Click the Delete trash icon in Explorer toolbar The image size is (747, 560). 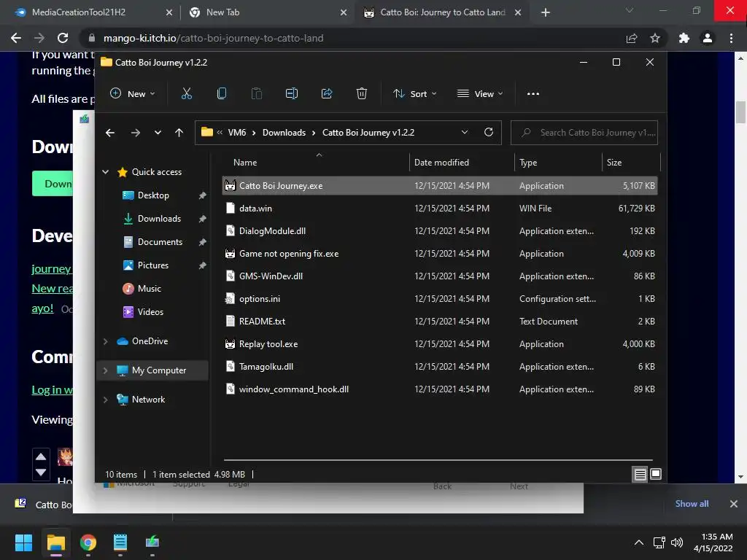coord(362,94)
